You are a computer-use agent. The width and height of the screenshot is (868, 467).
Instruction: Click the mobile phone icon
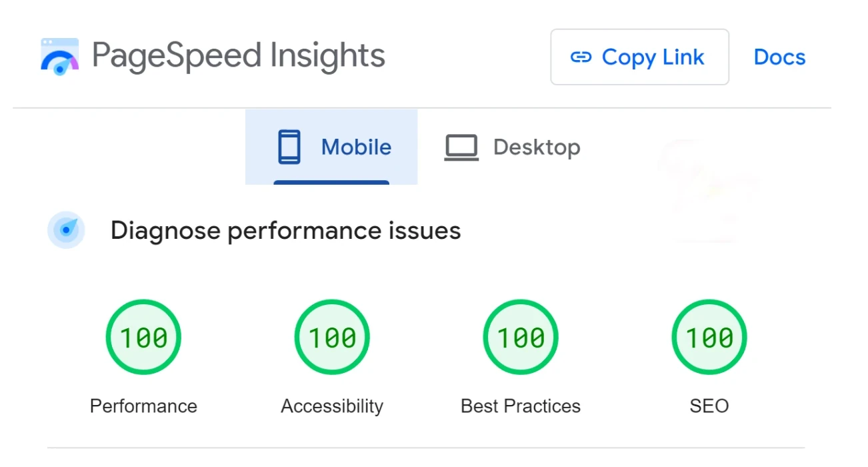[x=289, y=147]
